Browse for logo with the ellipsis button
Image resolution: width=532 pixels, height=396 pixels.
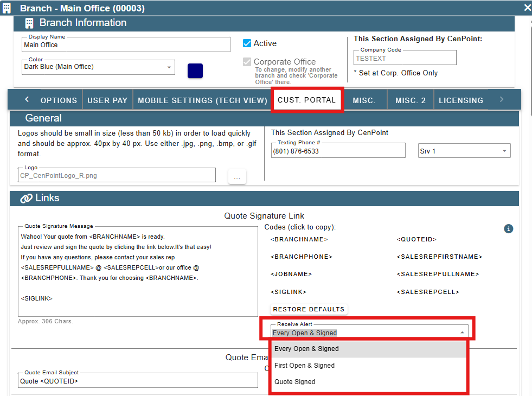click(237, 177)
